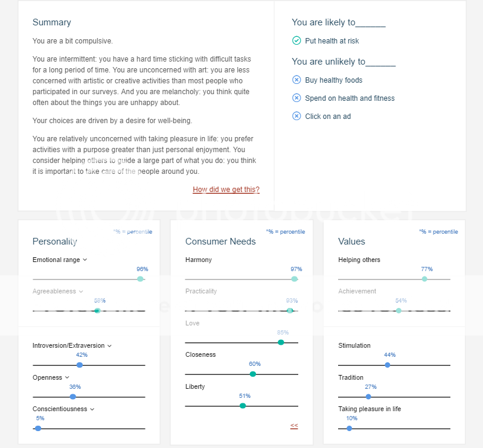Open the How did we get this? link
483x448 pixels.
[226, 190]
